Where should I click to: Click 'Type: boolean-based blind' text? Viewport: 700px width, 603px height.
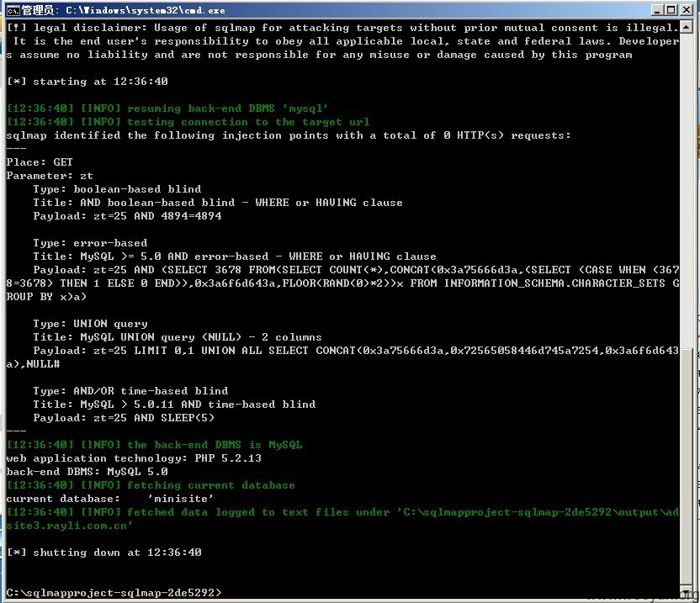[x=117, y=188]
